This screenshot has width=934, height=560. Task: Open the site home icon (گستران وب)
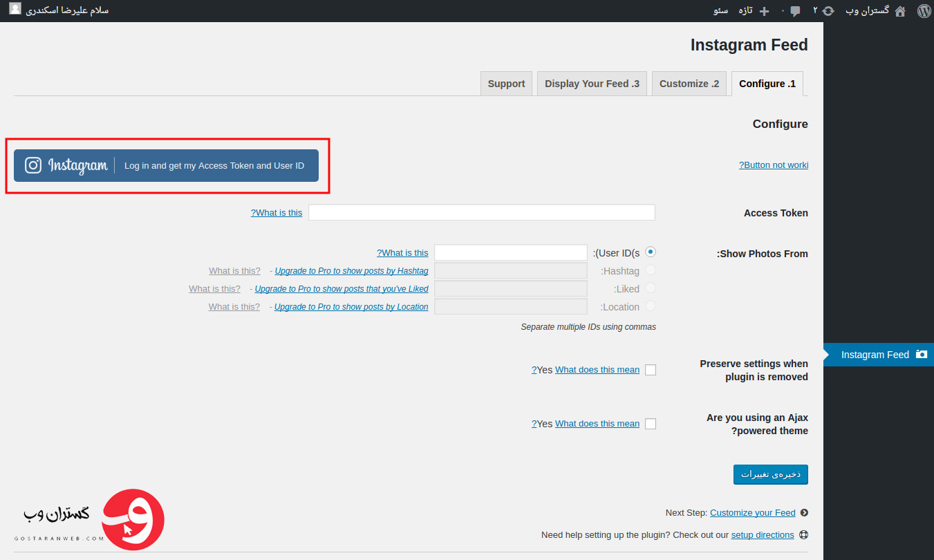coord(899,11)
